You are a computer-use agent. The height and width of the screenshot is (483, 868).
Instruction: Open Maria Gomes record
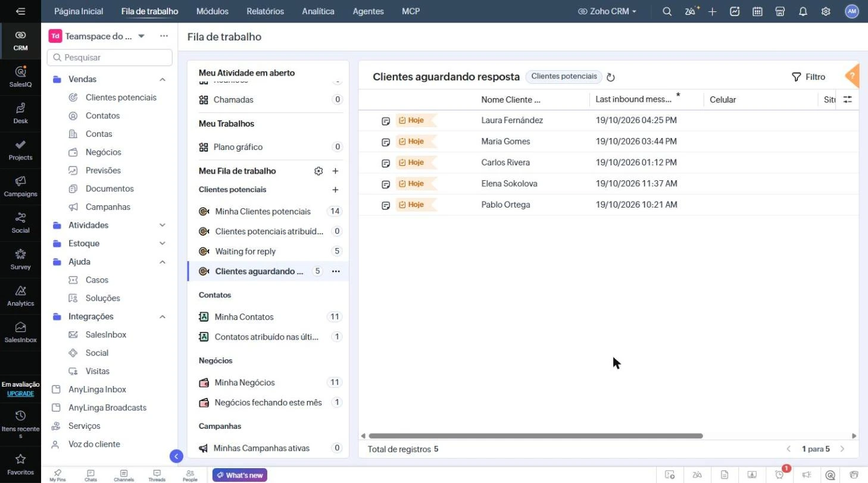click(x=505, y=142)
